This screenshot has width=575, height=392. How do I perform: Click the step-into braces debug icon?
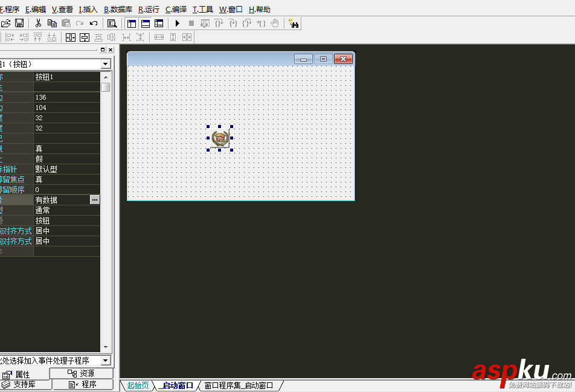click(x=233, y=24)
